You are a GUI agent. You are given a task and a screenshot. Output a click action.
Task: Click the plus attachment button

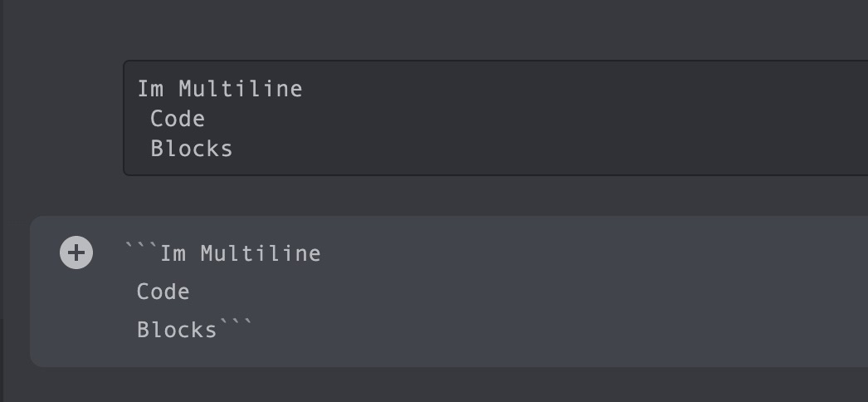pos(76,252)
